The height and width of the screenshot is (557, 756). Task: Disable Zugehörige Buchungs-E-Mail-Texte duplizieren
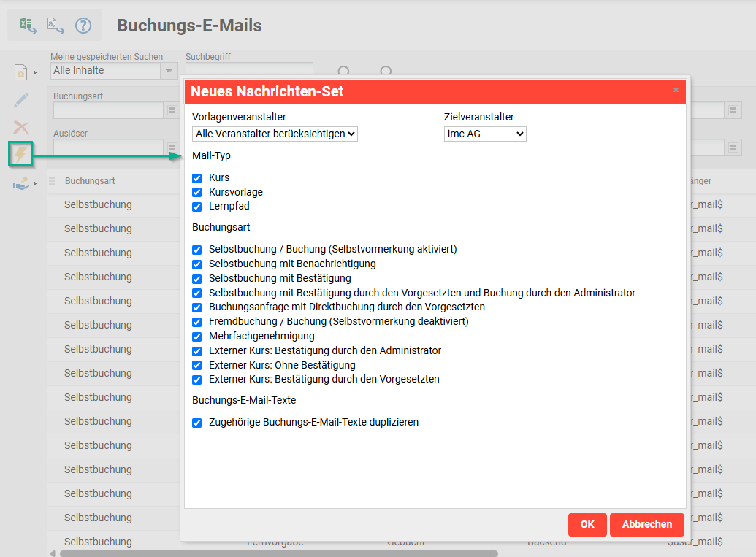pos(196,423)
